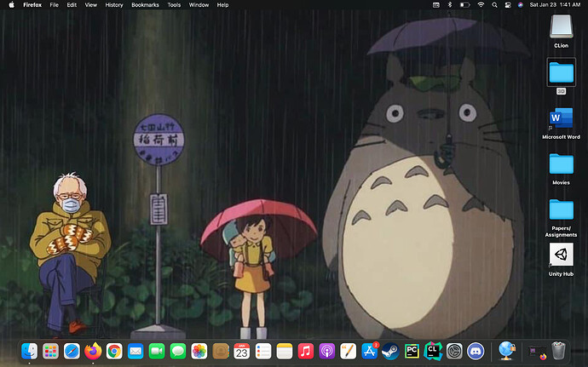The height and width of the screenshot is (367, 588).
Task: Open Messages from the Dock
Action: point(178,352)
